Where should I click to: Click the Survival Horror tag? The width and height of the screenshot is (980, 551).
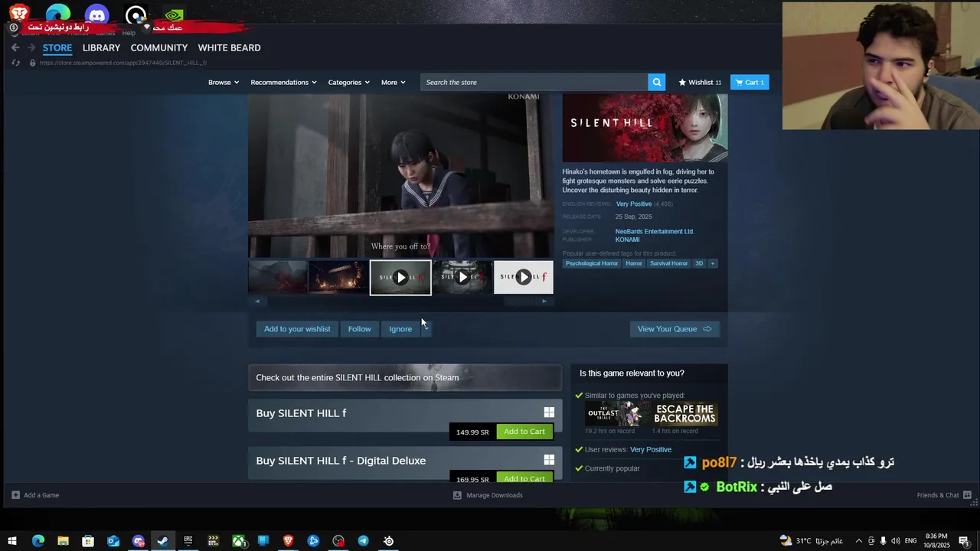668,263
